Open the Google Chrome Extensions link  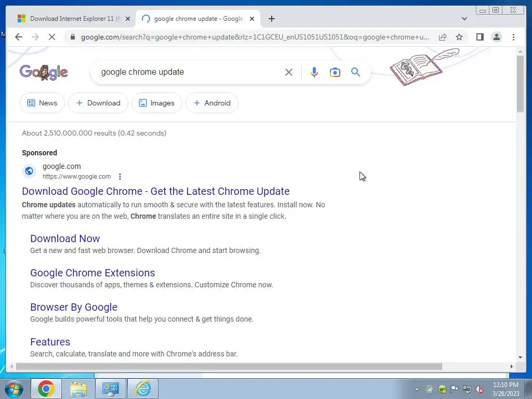coord(92,273)
